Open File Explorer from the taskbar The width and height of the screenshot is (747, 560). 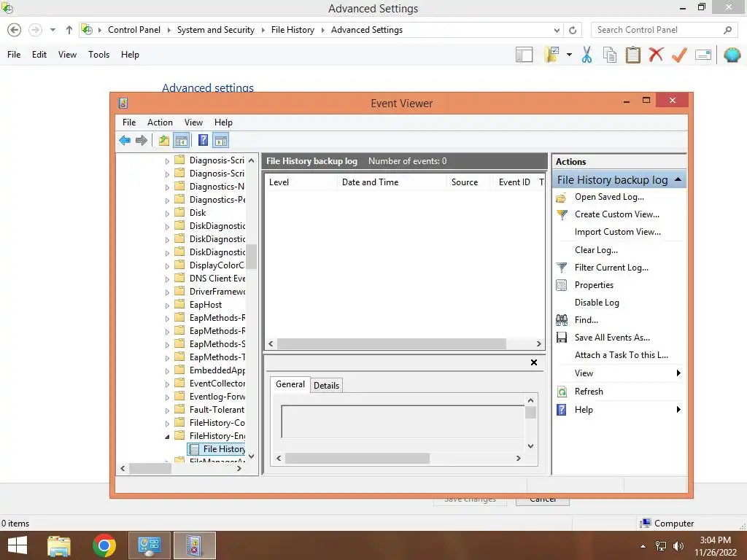59,545
